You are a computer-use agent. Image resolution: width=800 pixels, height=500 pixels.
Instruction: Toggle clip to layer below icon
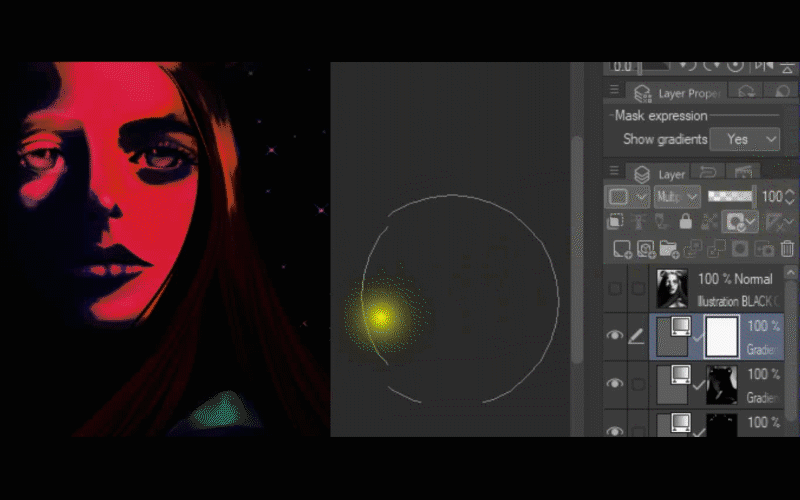pyautogui.click(x=615, y=221)
